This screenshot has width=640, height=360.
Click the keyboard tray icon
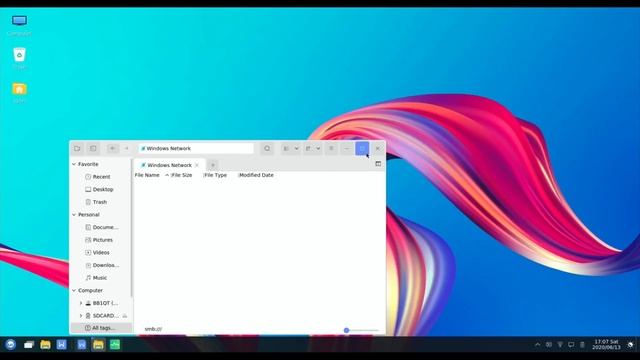pyautogui.click(x=549, y=345)
